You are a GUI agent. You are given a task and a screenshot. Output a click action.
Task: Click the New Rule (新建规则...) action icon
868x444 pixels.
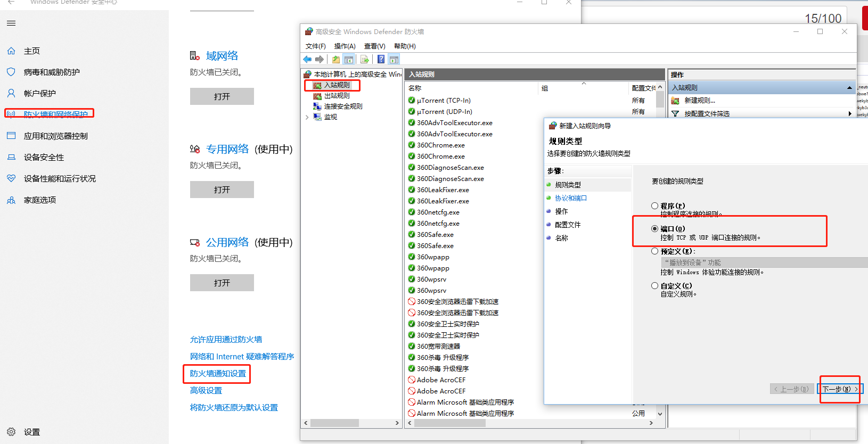[x=675, y=101]
